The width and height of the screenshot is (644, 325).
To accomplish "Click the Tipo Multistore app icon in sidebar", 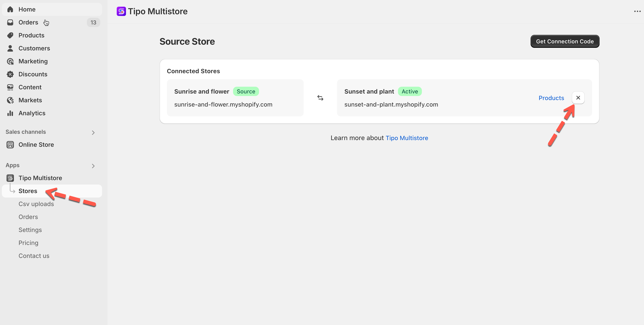I will pos(10,178).
